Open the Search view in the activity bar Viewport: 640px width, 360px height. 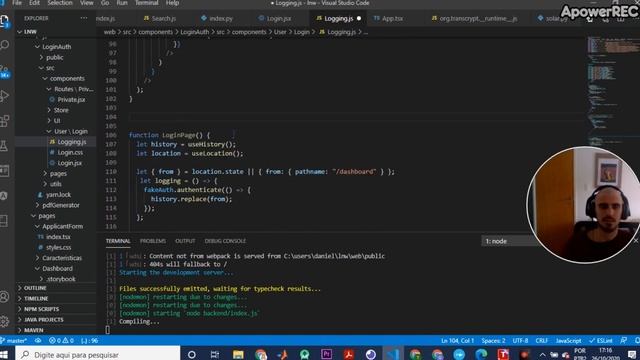tap(5, 45)
